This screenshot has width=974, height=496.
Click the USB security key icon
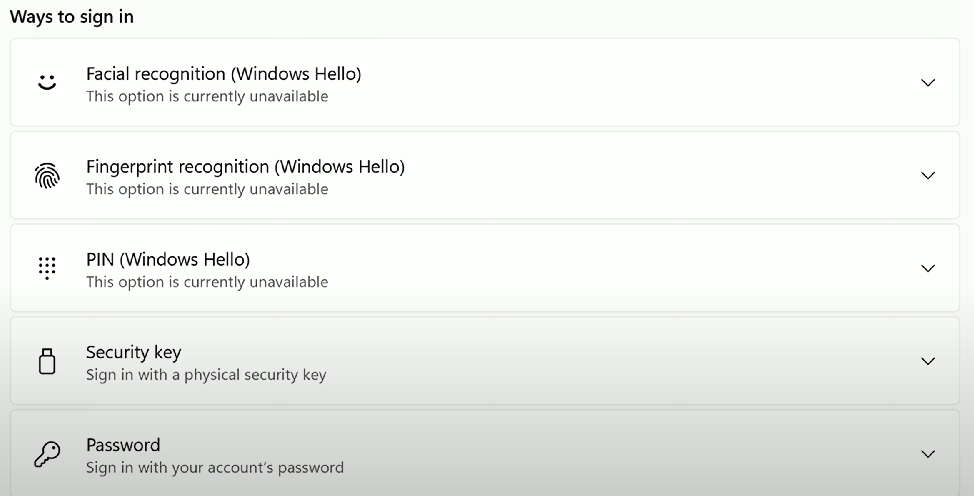(x=47, y=361)
